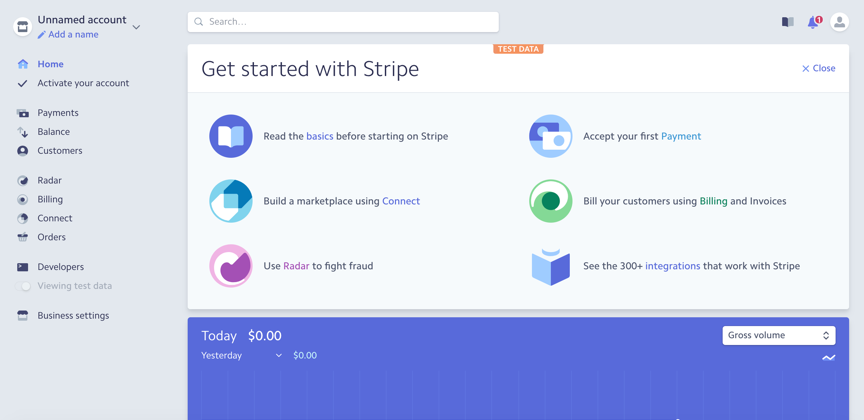This screenshot has width=864, height=420.
Task: Click the Billing and Invoices illustration icon
Action: point(550,201)
